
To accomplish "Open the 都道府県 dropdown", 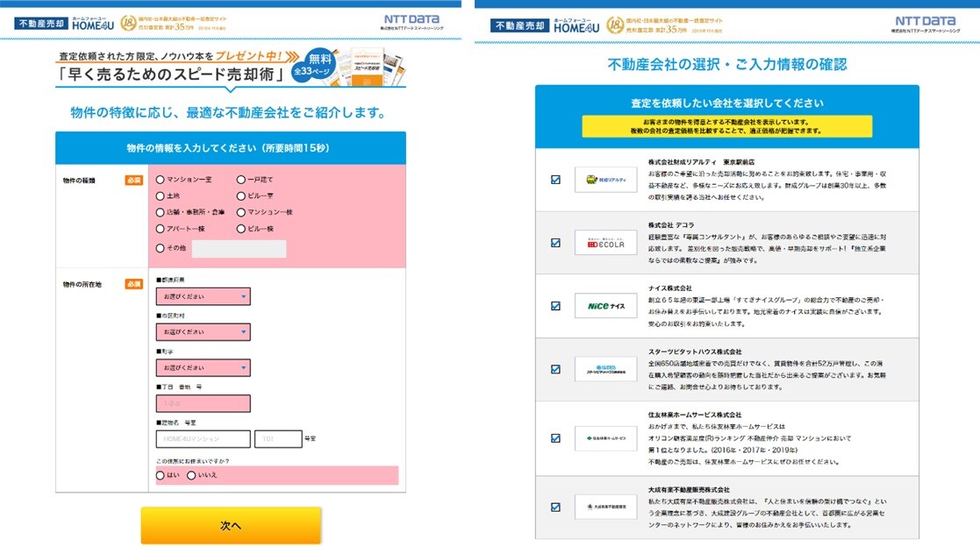I will tap(203, 297).
